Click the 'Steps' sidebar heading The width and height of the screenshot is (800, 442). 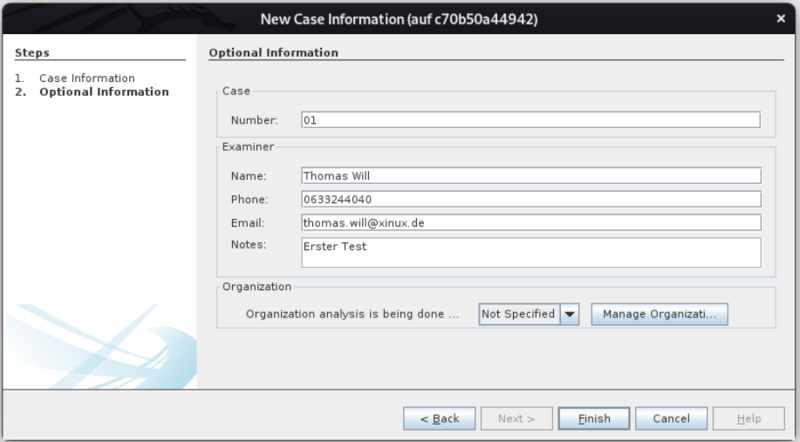33,52
